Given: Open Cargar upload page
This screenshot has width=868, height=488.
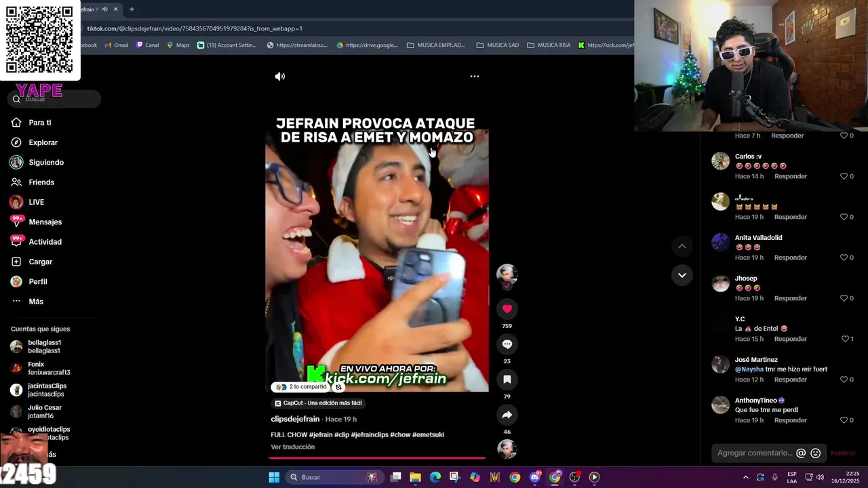Looking at the screenshot, I should point(40,262).
